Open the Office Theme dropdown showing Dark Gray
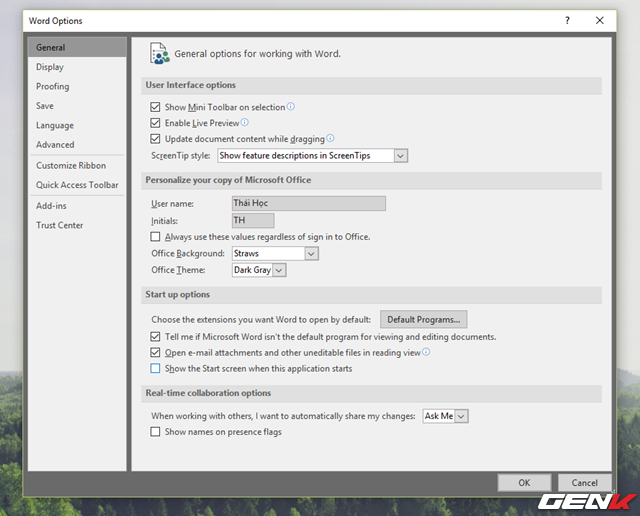The height and width of the screenshot is (516, 640). (x=259, y=270)
